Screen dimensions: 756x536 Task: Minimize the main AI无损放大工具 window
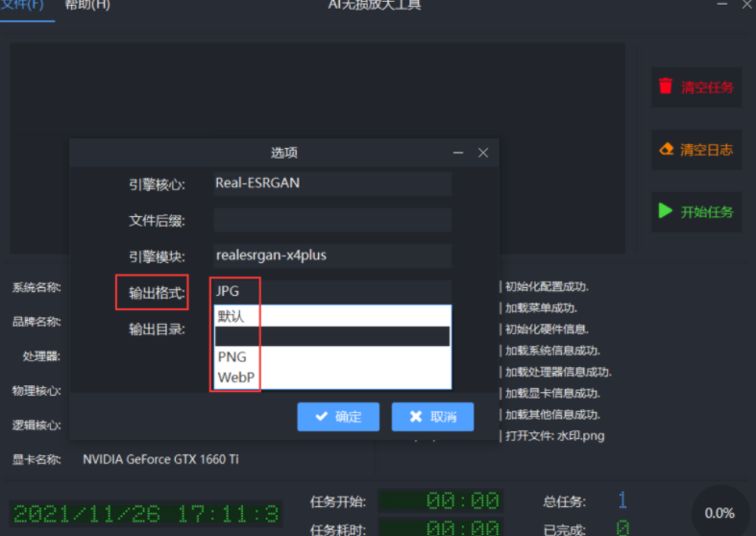[723, 5]
